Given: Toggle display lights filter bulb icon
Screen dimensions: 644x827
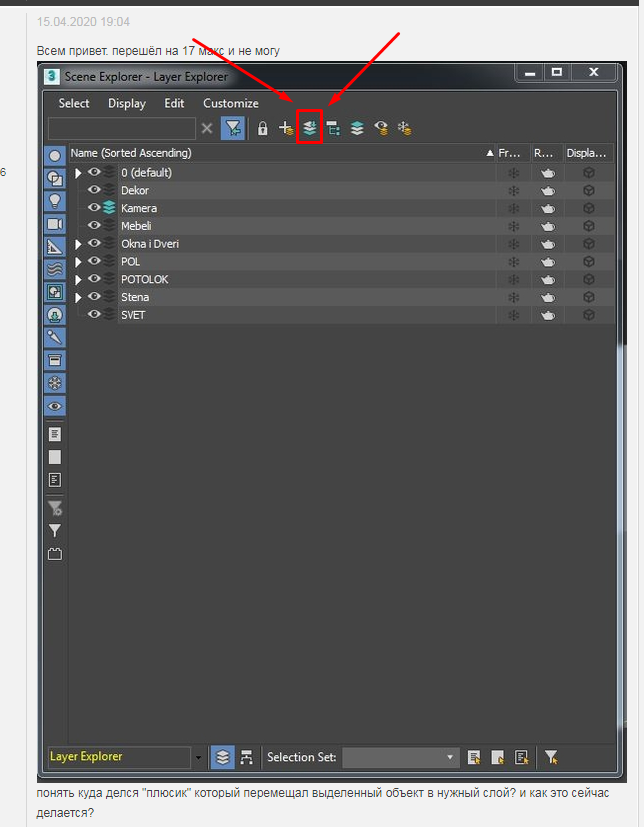Looking at the screenshot, I should point(55,201).
